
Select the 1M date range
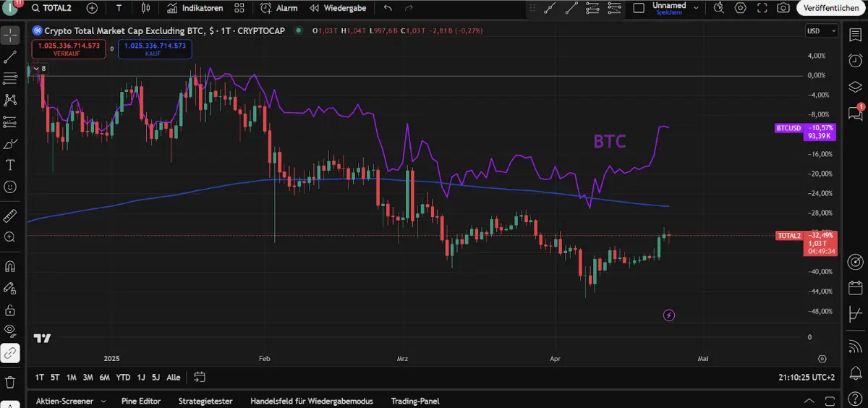[x=71, y=377]
